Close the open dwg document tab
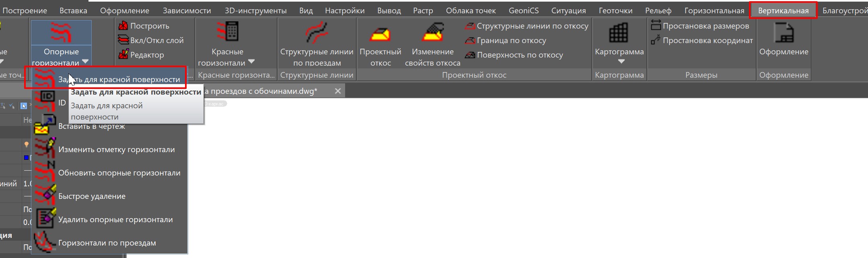The width and height of the screenshot is (868, 258). [x=338, y=91]
